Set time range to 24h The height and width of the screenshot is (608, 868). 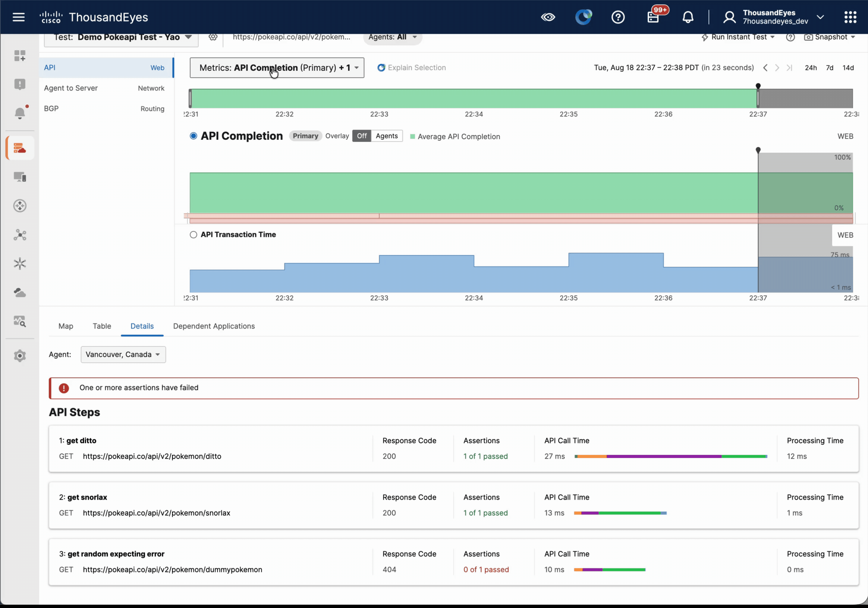(810, 68)
